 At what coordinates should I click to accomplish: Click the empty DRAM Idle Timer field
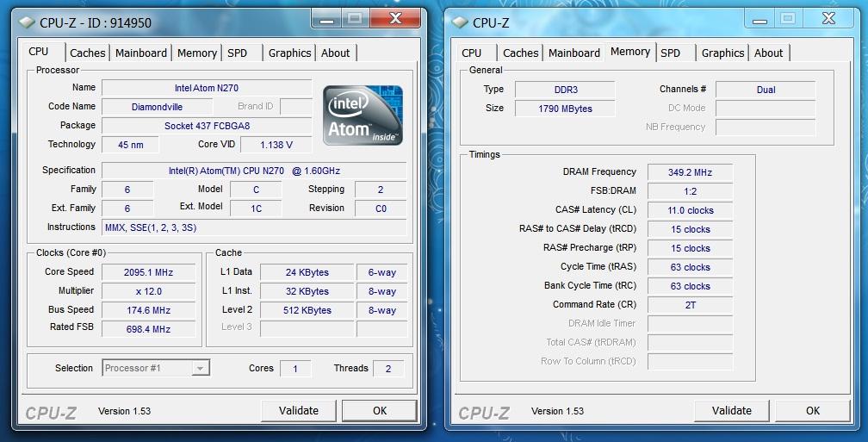point(690,323)
